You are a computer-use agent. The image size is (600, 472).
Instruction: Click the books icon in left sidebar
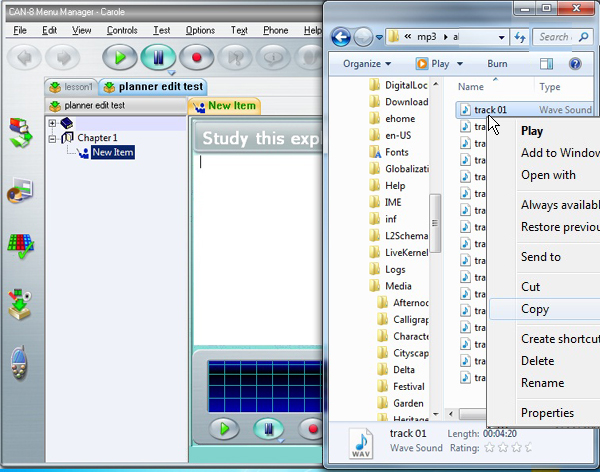[x=20, y=131]
